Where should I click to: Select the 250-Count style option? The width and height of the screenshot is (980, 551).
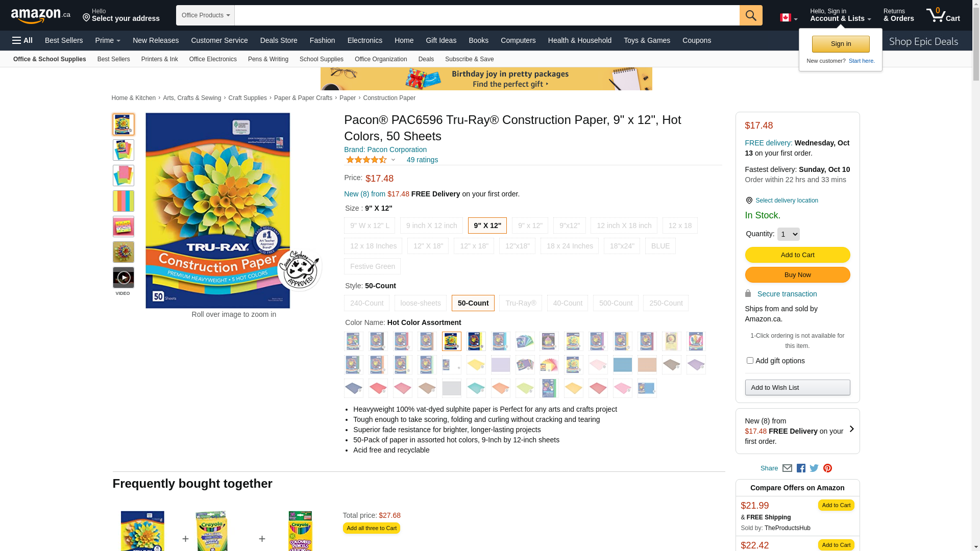(666, 303)
